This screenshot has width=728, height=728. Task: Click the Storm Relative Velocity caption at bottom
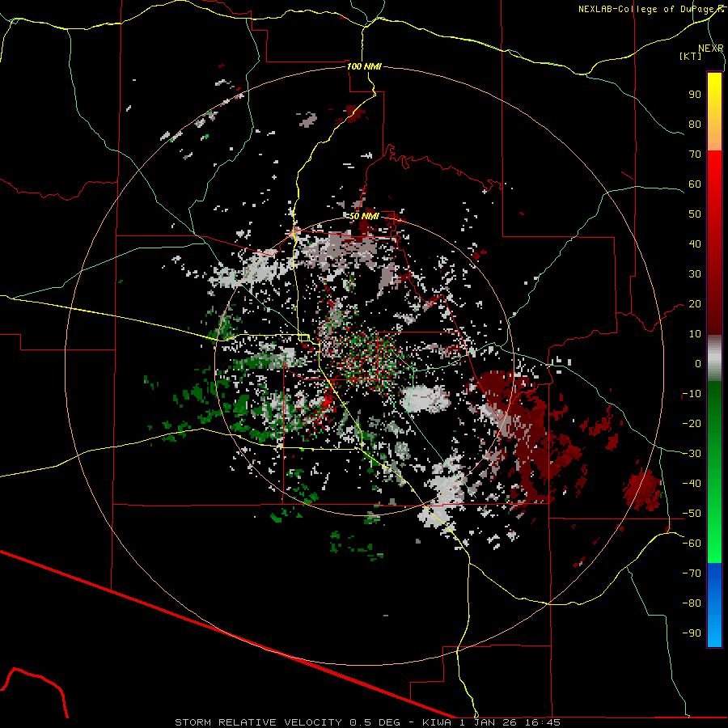pyautogui.click(x=367, y=722)
